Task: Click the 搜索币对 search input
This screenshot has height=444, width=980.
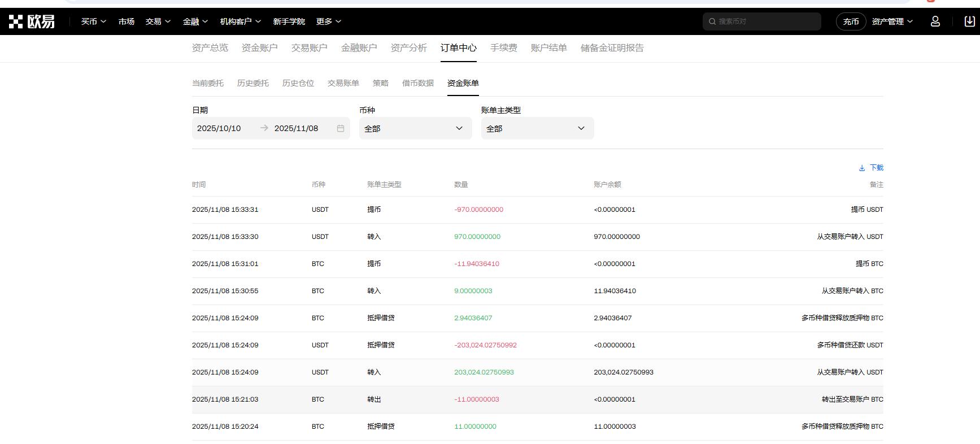Action: point(765,21)
